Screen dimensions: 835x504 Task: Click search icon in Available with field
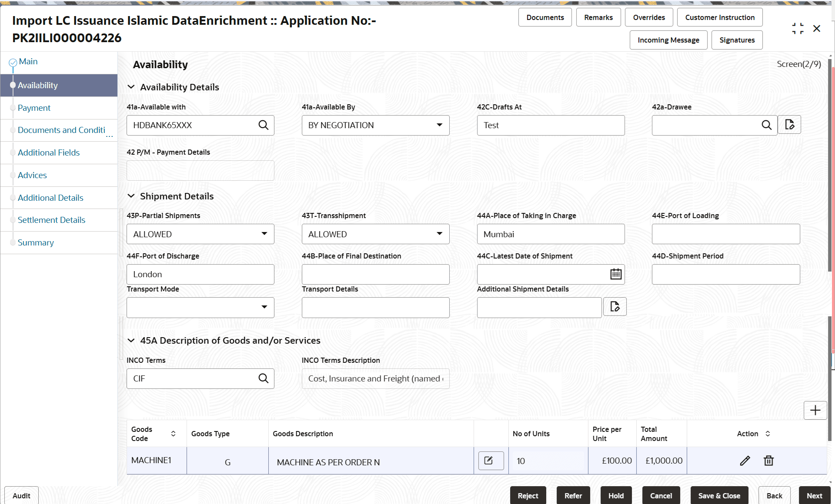click(264, 125)
